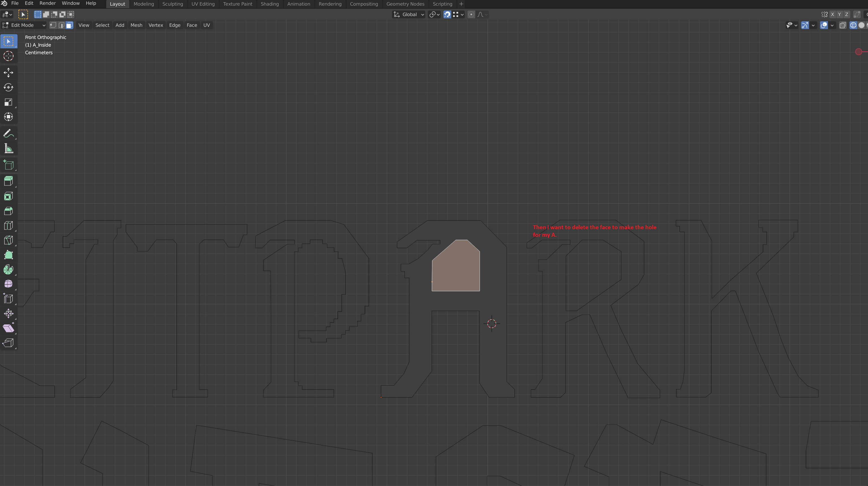This screenshot has height=486, width=868.
Task: Select wireframe viewport shading
Action: [853, 25]
